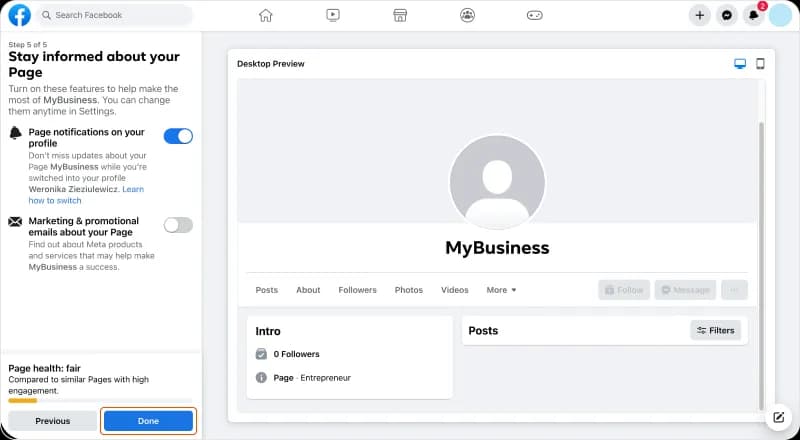Image resolution: width=800 pixels, height=440 pixels.
Task: Disable Page notifications on your profile
Action: [178, 136]
